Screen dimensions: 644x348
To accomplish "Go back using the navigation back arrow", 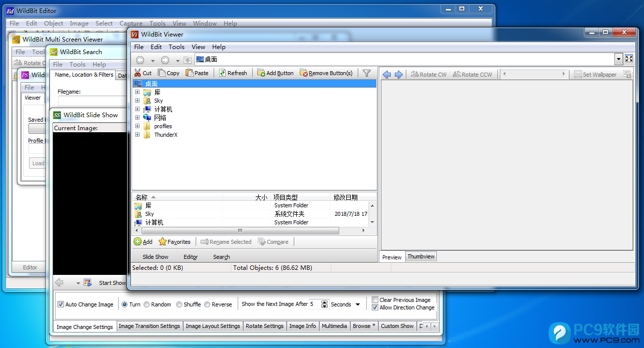I will click(x=140, y=60).
